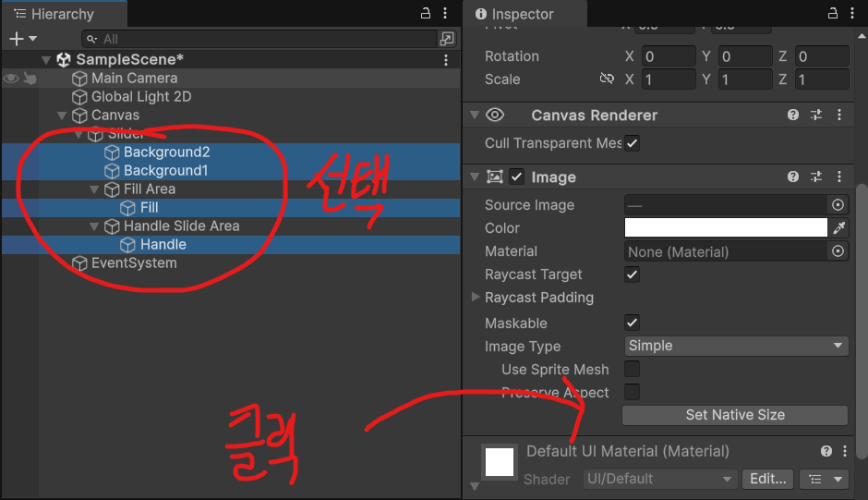Click the Canvas Renderer eye icon

495,115
